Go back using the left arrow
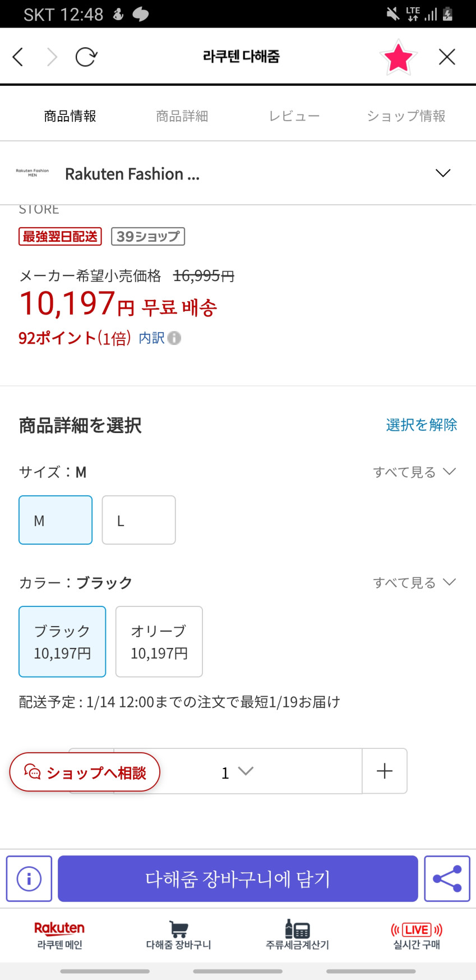The width and height of the screenshot is (476, 980). 18,57
